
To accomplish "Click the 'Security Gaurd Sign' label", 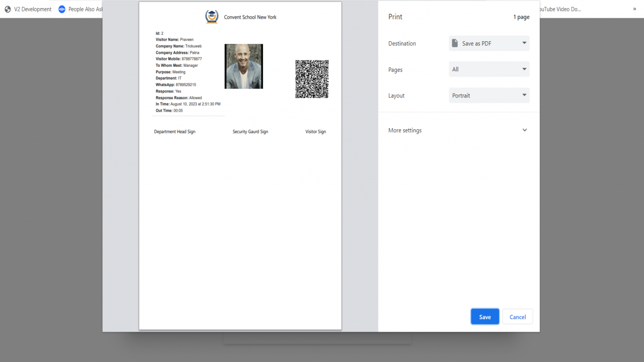I will [x=250, y=132].
